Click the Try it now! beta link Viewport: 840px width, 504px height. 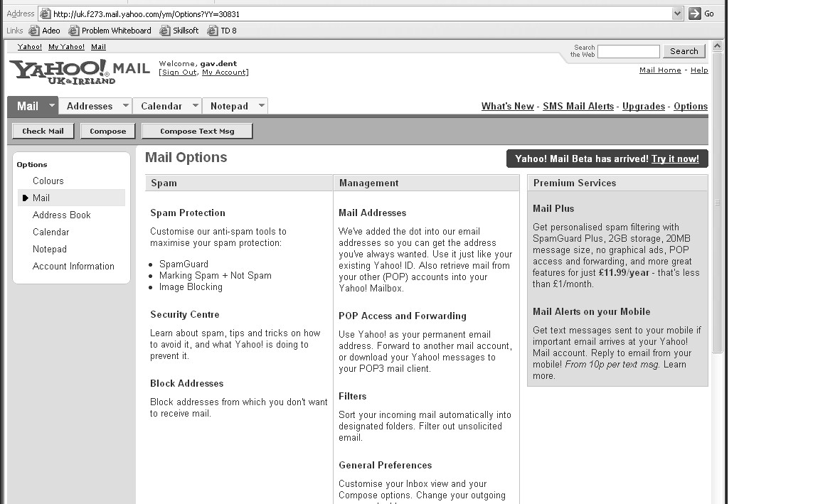tap(675, 159)
